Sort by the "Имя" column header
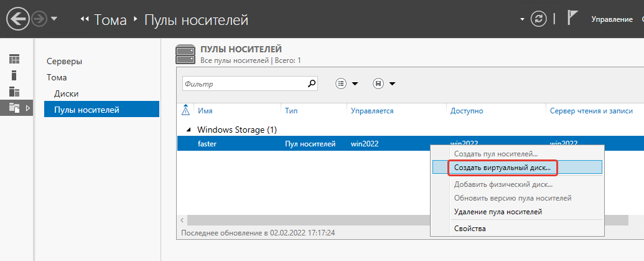The height and width of the screenshot is (261, 644). point(205,110)
